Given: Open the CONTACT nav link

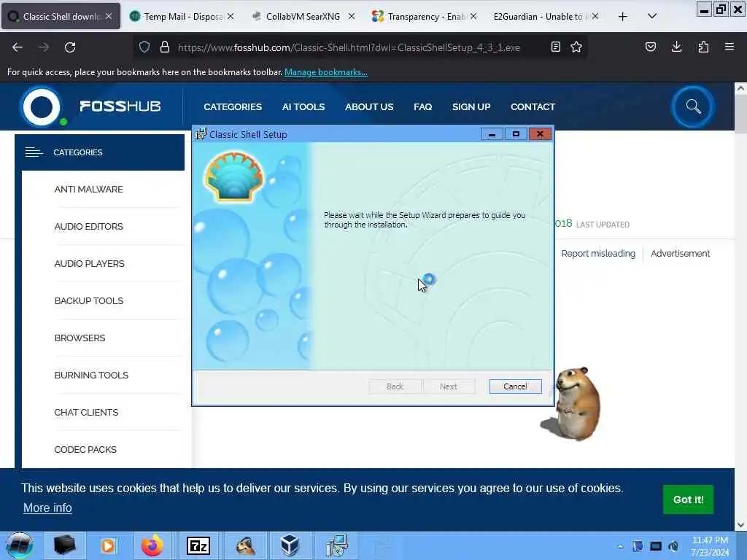Looking at the screenshot, I should (x=533, y=106).
